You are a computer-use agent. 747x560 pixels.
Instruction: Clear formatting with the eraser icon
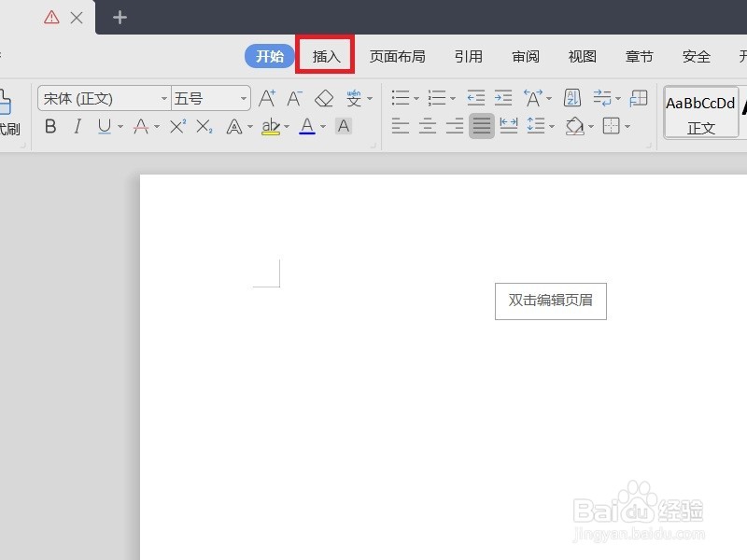pyautogui.click(x=324, y=99)
